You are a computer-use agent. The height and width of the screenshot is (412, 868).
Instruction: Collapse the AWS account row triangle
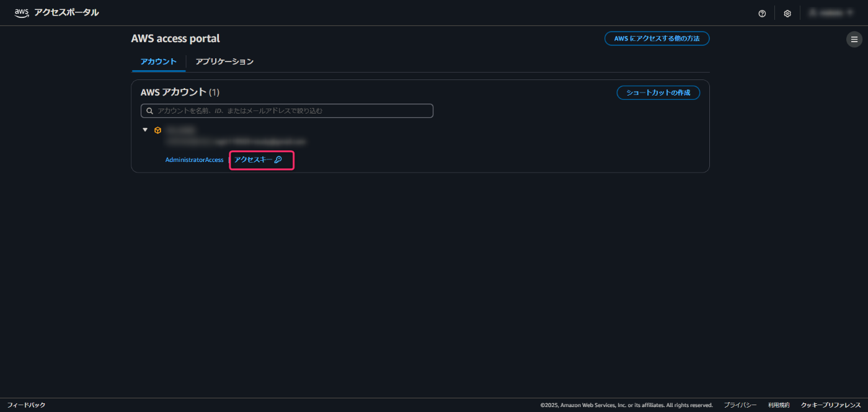[145, 130]
